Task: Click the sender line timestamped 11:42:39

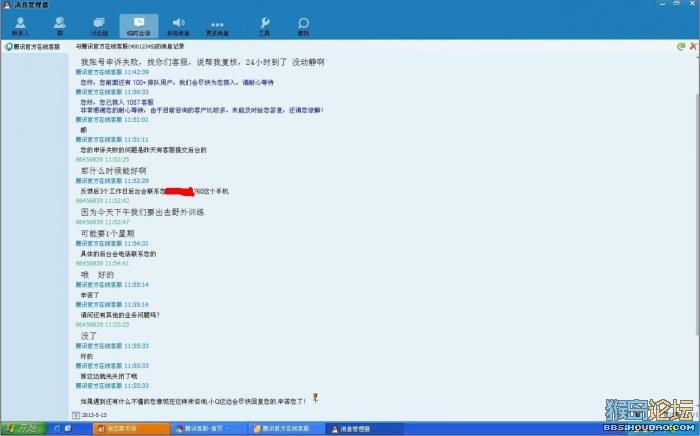Action: (x=112, y=72)
